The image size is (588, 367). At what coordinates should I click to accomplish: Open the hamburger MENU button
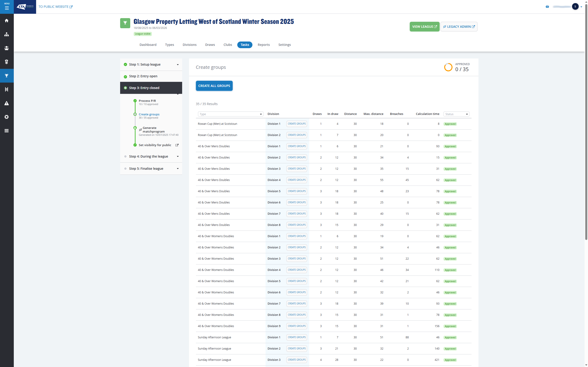pyautogui.click(x=7, y=7)
